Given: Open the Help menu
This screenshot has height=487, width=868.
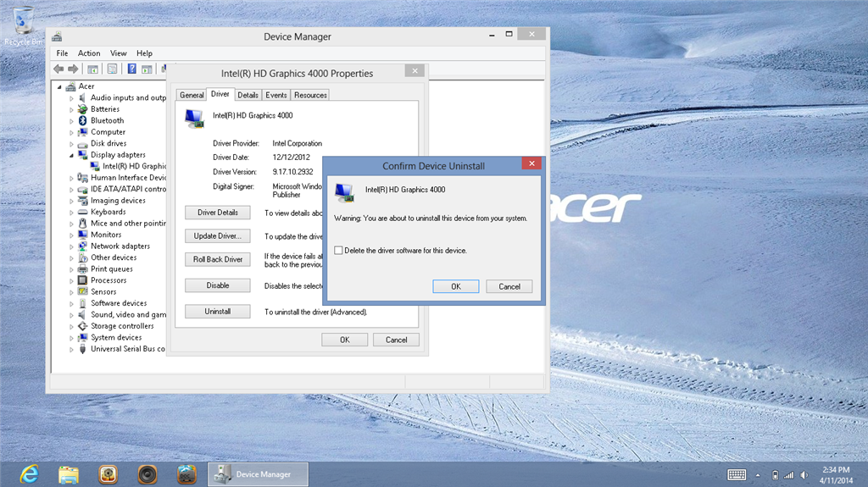Looking at the screenshot, I should click(144, 53).
